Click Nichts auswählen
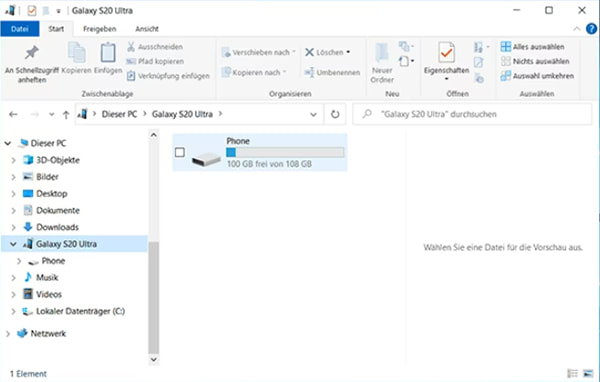This screenshot has width=600, height=382. (535, 61)
